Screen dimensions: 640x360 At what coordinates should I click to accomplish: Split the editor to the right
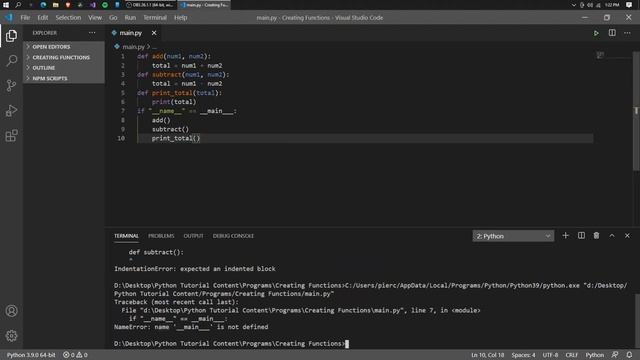tap(612, 33)
